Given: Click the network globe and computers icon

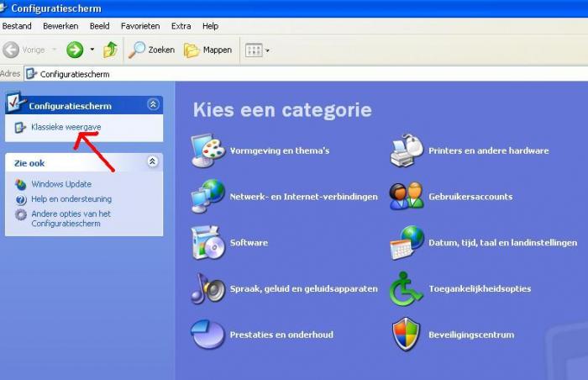Looking at the screenshot, I should 207,196.
